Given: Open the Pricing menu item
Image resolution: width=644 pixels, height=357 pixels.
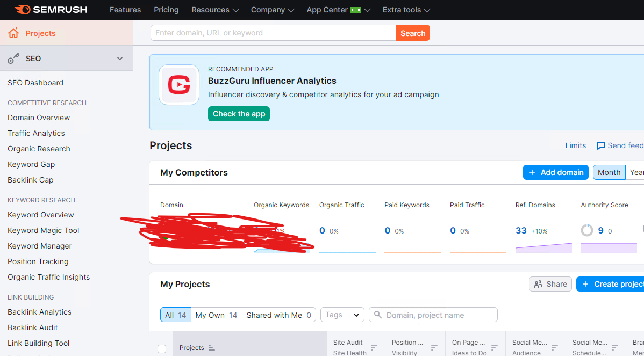Looking at the screenshot, I should pyautogui.click(x=166, y=10).
